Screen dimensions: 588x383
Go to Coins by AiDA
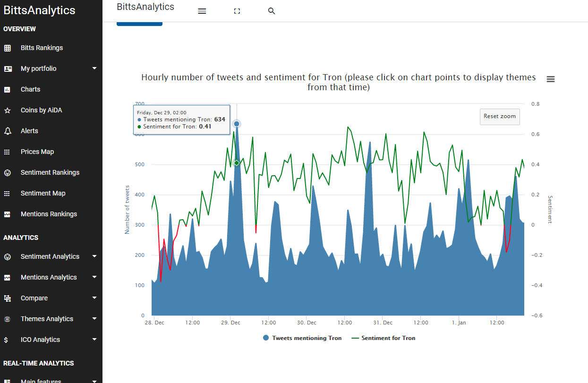[41, 110]
